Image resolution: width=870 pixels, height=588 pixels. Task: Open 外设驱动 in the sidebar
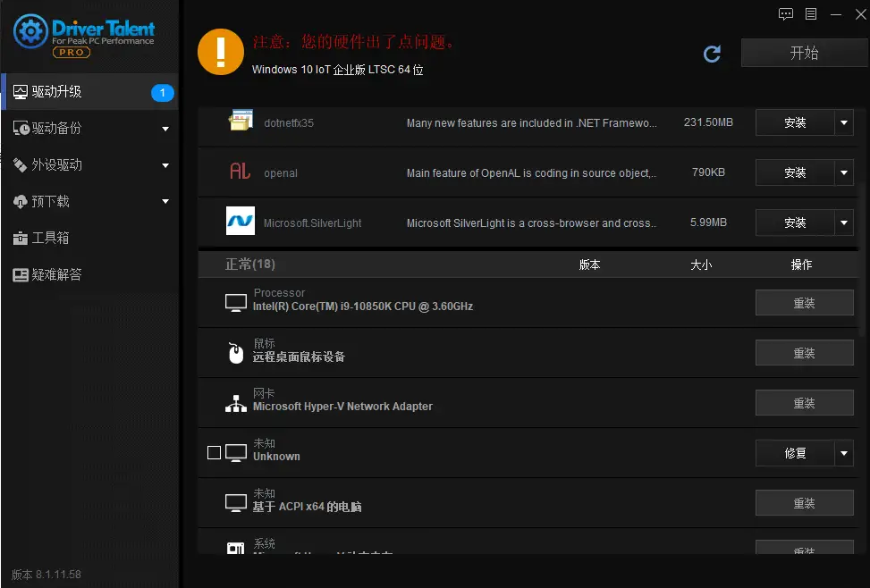[89, 164]
